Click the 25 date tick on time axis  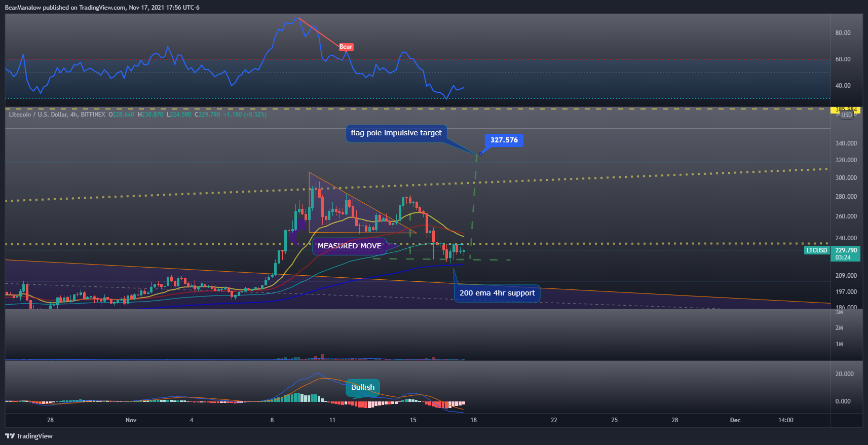(614, 420)
